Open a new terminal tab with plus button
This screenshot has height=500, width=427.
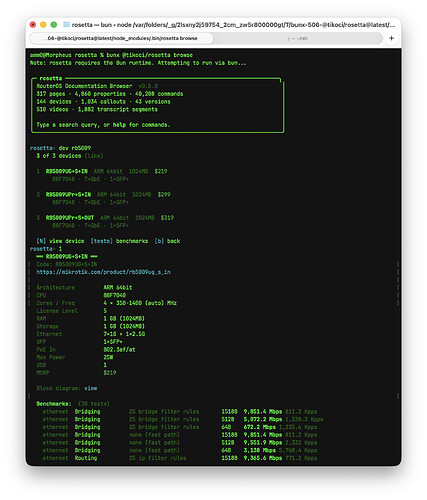(x=391, y=38)
